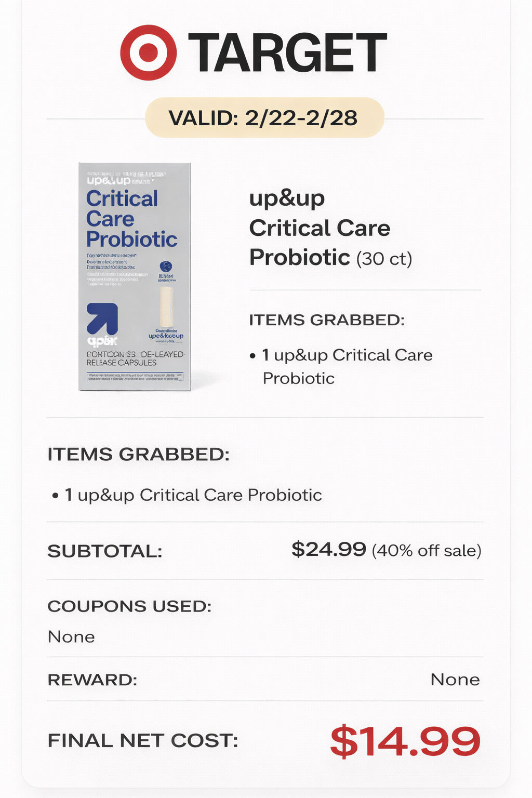The width and height of the screenshot is (532, 798).
Task: Click the (30 ct) count text
Action: click(x=384, y=259)
